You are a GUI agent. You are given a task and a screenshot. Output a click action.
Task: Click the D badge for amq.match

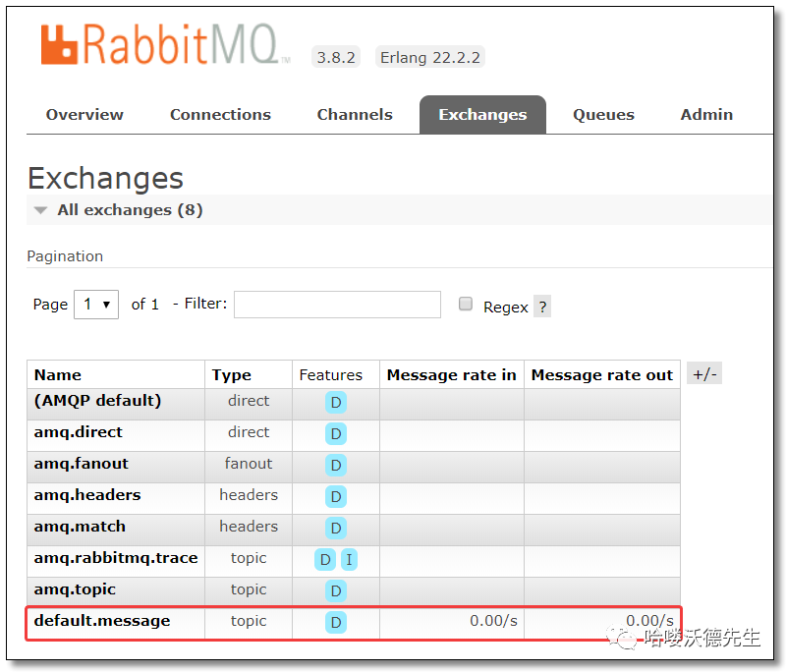click(x=336, y=529)
